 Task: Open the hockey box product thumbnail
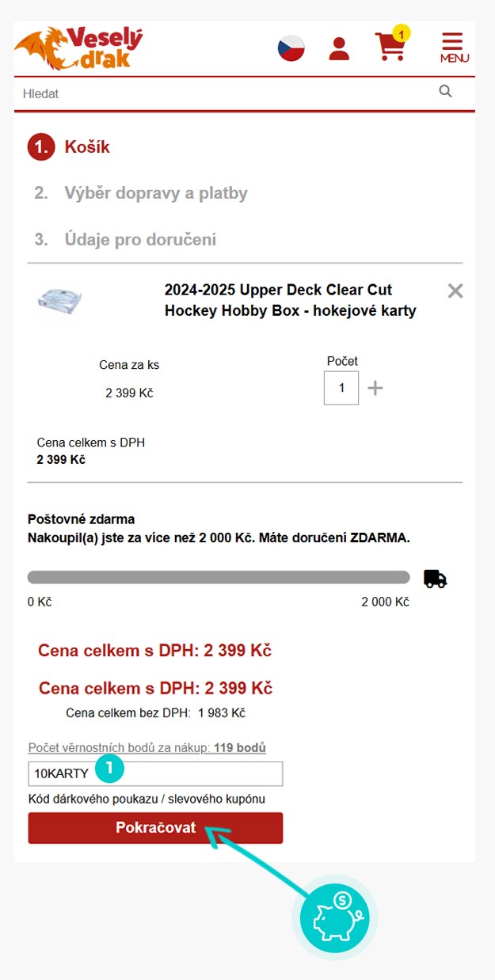click(59, 300)
